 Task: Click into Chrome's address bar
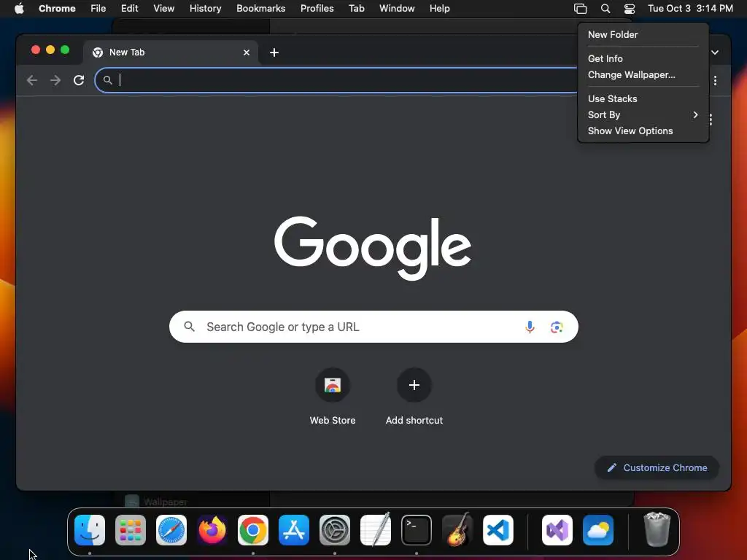(336, 80)
